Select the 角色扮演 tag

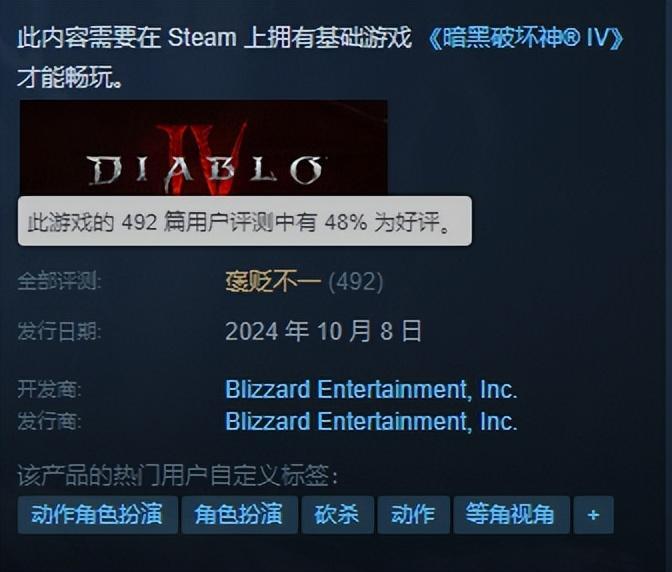[239, 515]
